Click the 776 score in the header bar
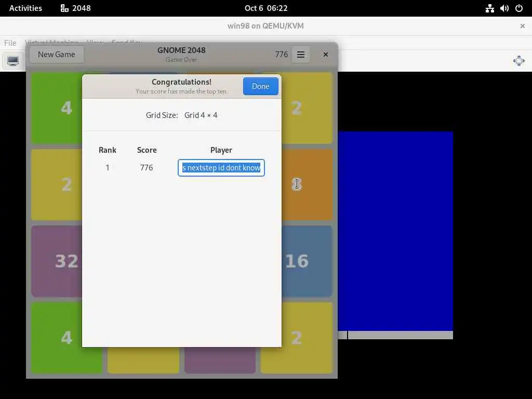Screen dimensions: 532x399 coord(281,55)
